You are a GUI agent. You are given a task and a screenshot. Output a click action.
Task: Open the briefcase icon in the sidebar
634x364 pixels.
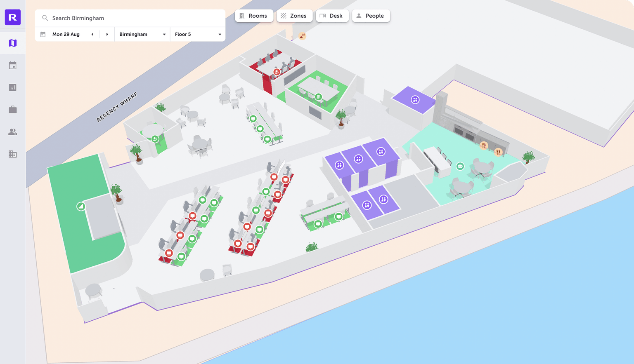click(x=12, y=109)
